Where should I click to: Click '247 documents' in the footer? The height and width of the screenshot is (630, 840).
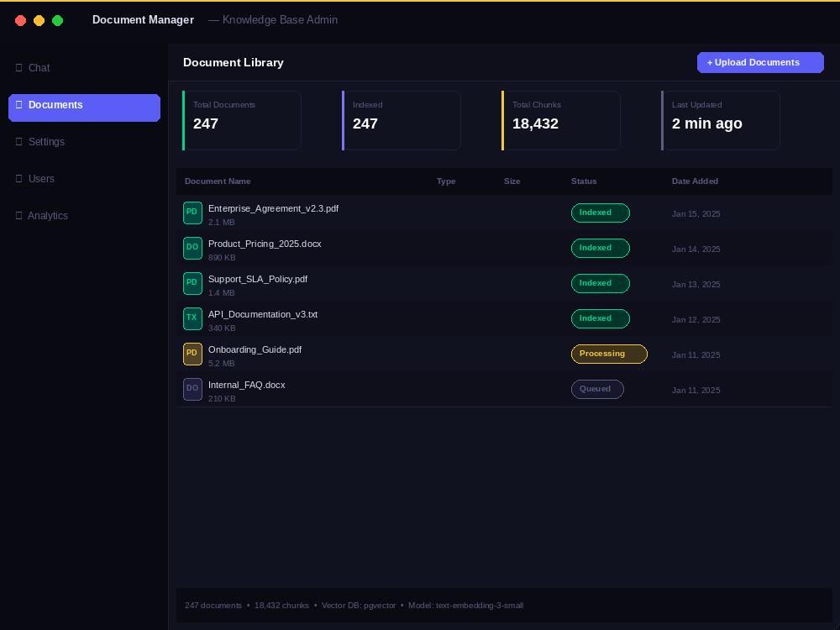point(213,606)
